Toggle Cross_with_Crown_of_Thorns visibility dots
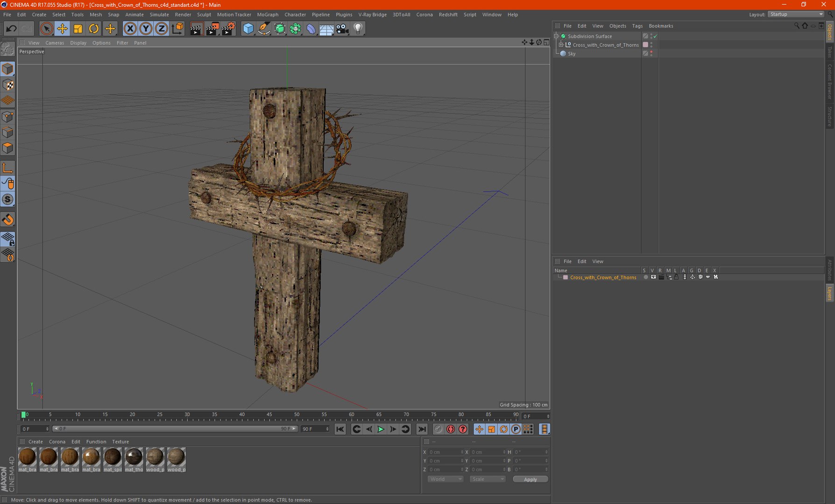The width and height of the screenshot is (835, 504). coord(651,45)
